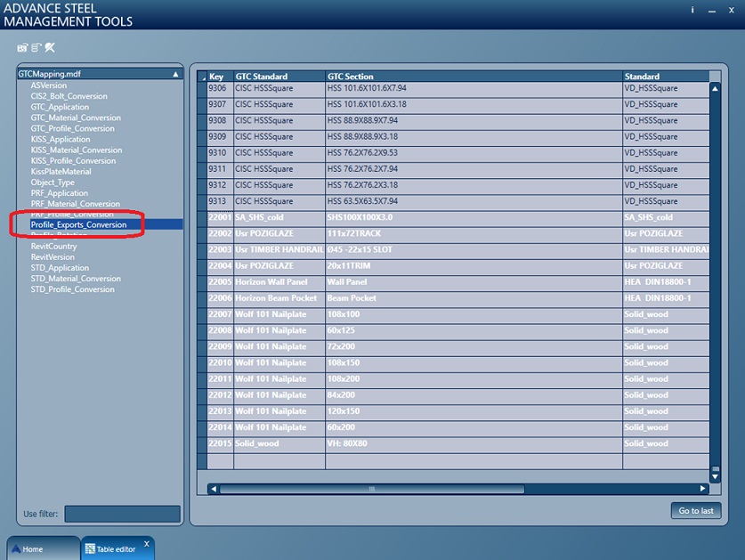Select the RevitVersion table
Viewport: 745px width, 560px height.
point(53,257)
